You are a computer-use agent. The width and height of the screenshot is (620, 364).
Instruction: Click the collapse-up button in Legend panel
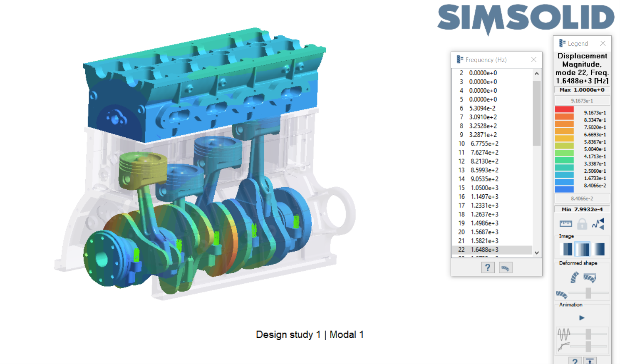point(590,361)
